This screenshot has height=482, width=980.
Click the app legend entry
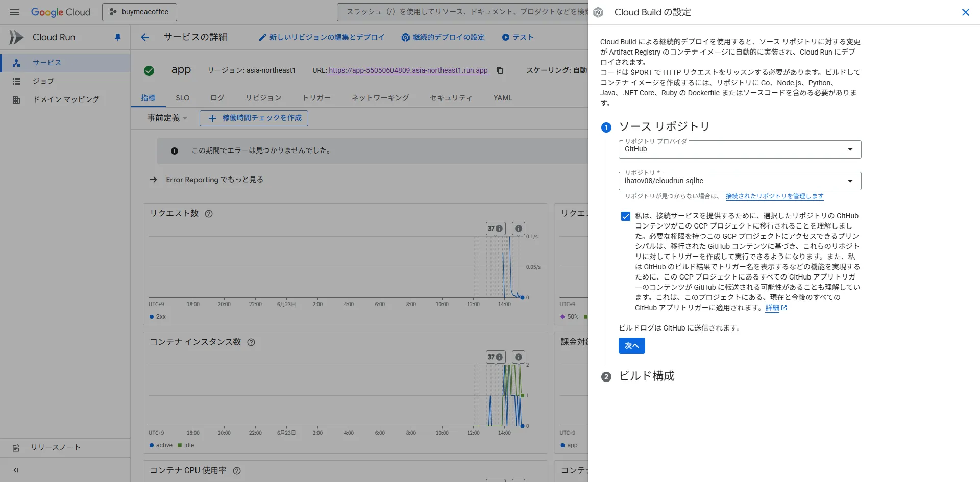[569, 445]
